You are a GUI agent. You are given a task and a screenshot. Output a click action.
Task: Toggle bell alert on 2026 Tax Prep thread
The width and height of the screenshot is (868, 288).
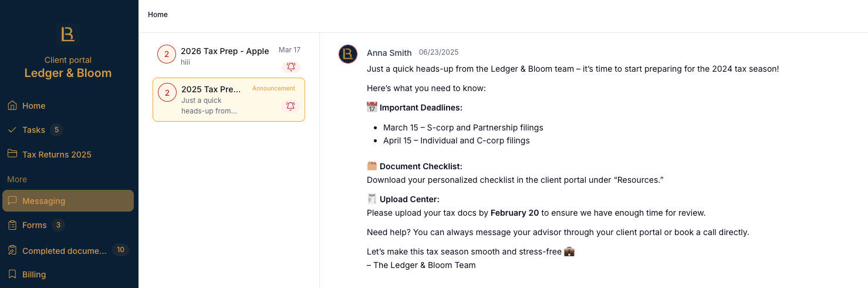coord(291,67)
